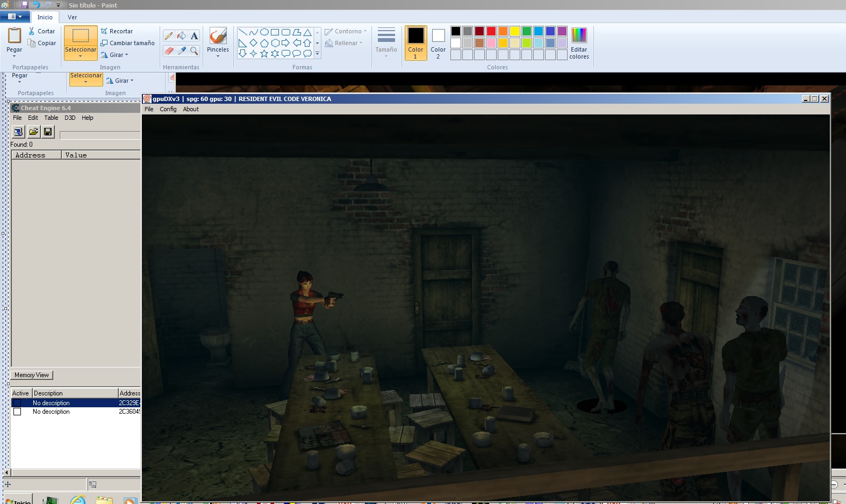This screenshot has height=504, width=846.
Task: Select the Color picker eyedropper tool
Action: (182, 51)
